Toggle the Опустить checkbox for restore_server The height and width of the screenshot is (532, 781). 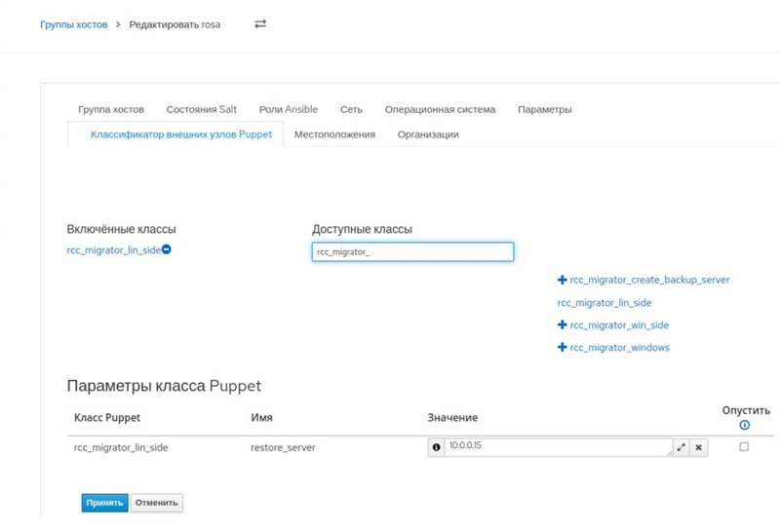pyautogui.click(x=744, y=447)
